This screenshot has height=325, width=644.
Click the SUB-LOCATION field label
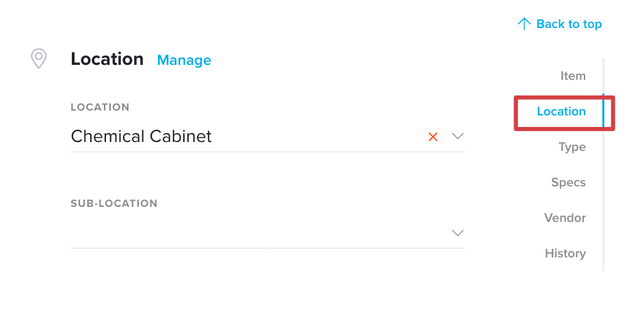(113, 203)
